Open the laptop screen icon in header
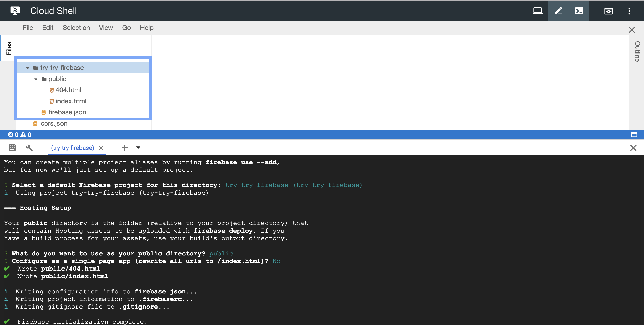 (x=537, y=11)
